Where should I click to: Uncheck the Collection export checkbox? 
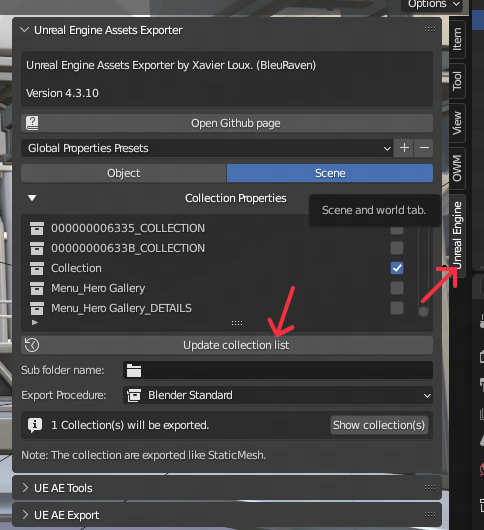tap(397, 268)
